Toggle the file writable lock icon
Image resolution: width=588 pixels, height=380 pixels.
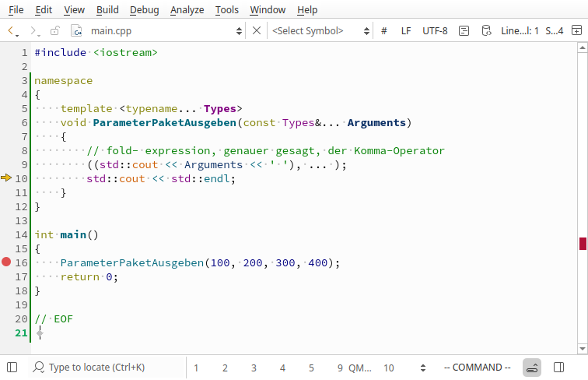54,30
